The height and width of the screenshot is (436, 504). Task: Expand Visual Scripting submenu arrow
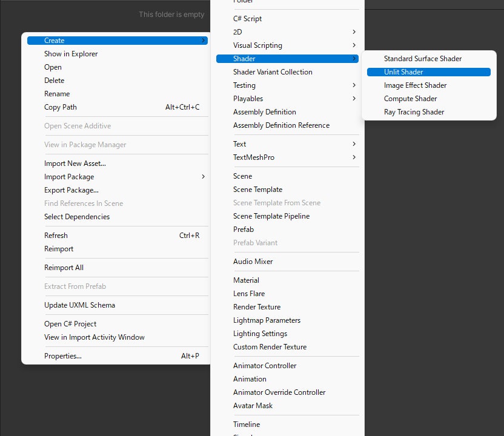click(354, 45)
